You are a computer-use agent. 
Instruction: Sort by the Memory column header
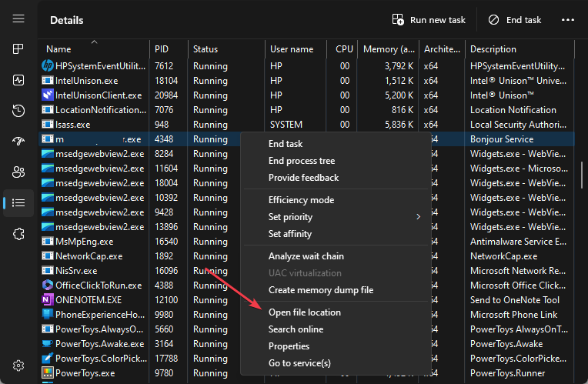point(388,48)
